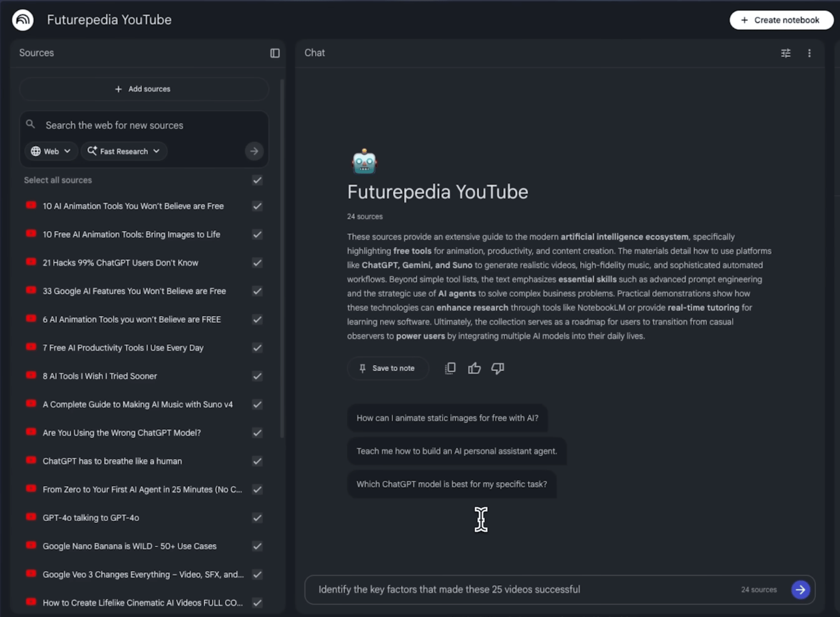Click the robot emoji notebook icon
Image resolution: width=840 pixels, height=617 pixels.
click(364, 161)
